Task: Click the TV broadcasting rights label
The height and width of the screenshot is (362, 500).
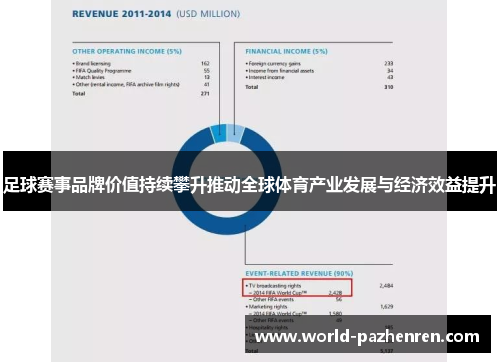Action: [x=273, y=286]
